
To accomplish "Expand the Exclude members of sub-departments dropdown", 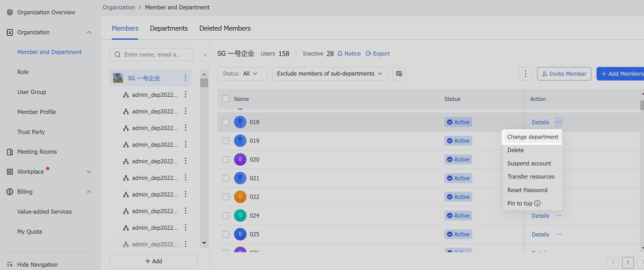I will (330, 74).
